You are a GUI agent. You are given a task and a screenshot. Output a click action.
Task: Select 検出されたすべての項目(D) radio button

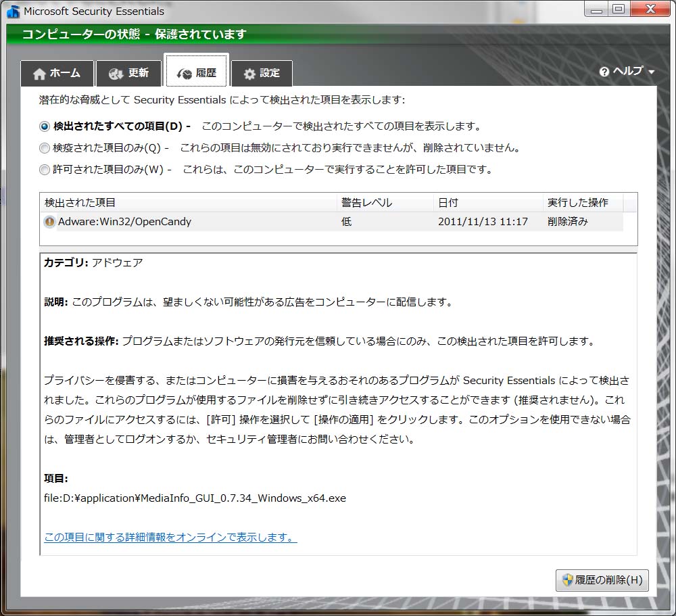click(45, 126)
